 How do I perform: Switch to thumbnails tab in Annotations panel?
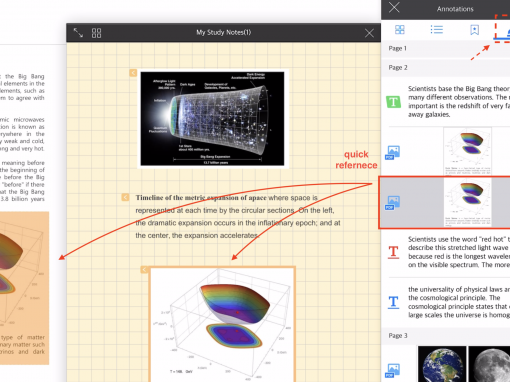click(x=400, y=30)
